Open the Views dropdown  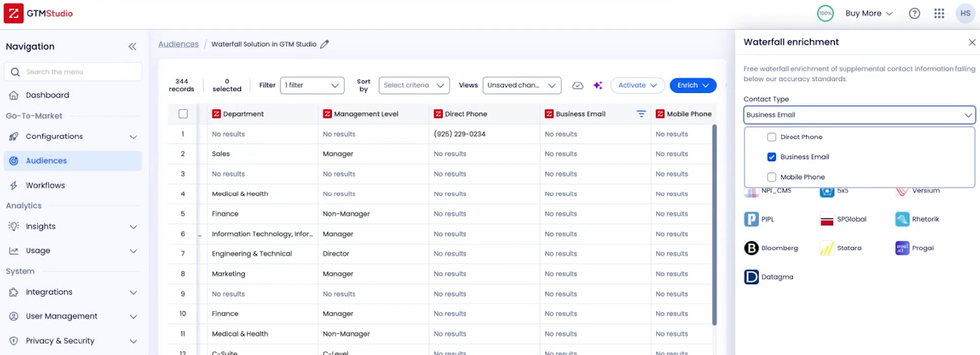coord(522,85)
